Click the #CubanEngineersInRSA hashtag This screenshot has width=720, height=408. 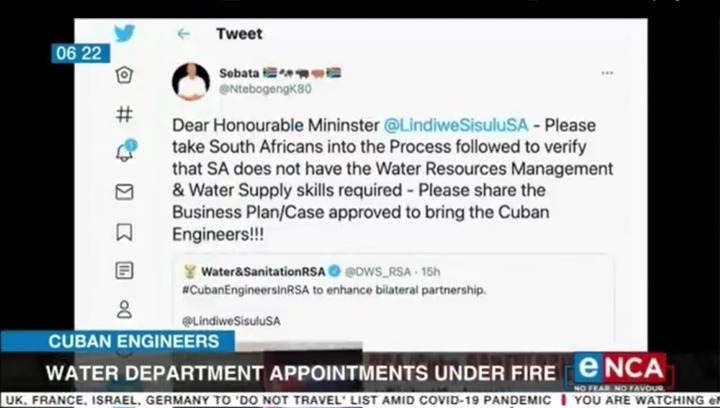(246, 291)
